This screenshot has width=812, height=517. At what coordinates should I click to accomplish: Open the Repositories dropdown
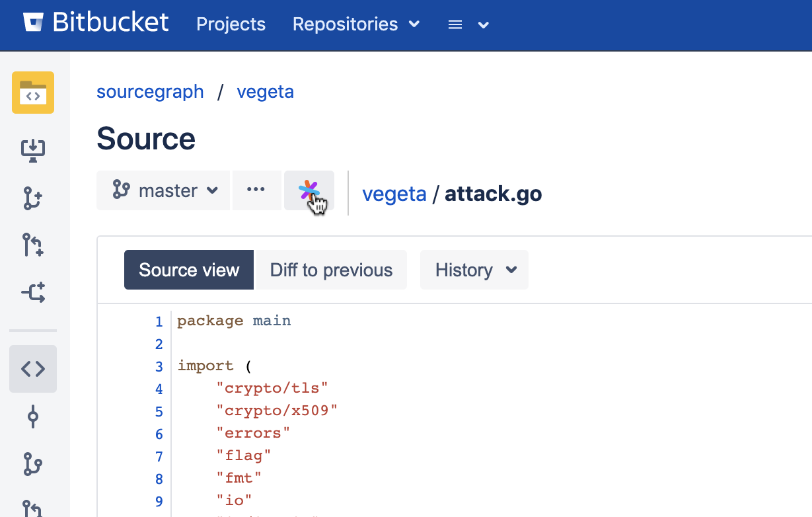pyautogui.click(x=356, y=24)
